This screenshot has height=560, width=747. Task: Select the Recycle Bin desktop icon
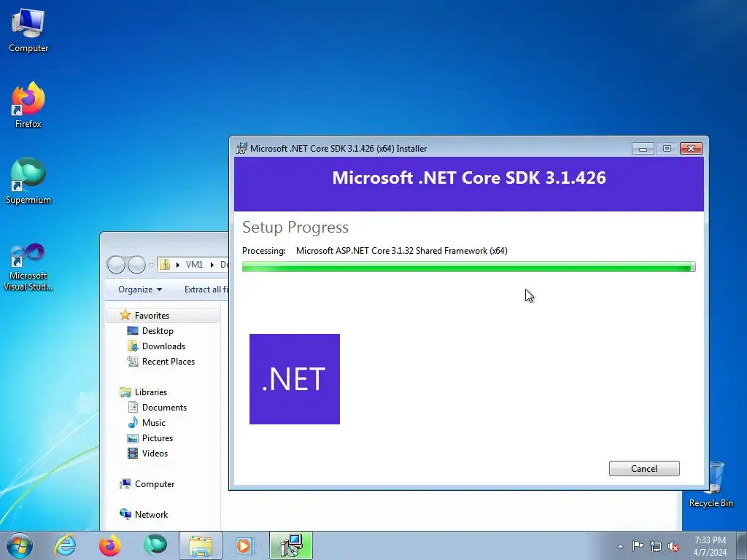pos(711,485)
